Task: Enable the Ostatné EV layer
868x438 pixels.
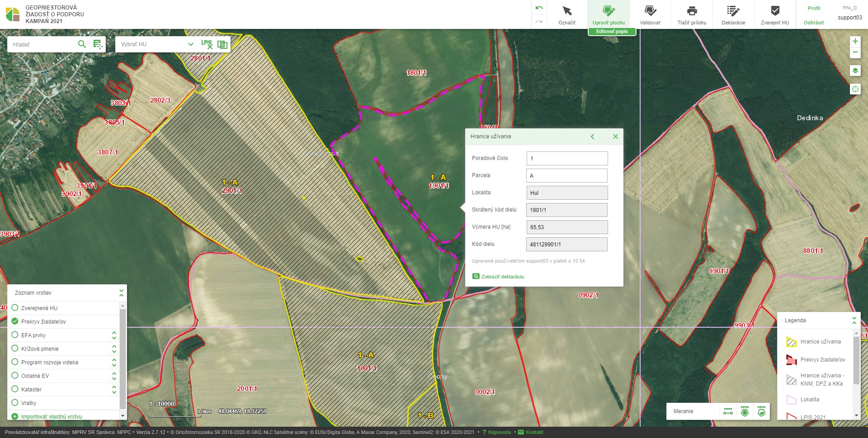Action: [15, 376]
